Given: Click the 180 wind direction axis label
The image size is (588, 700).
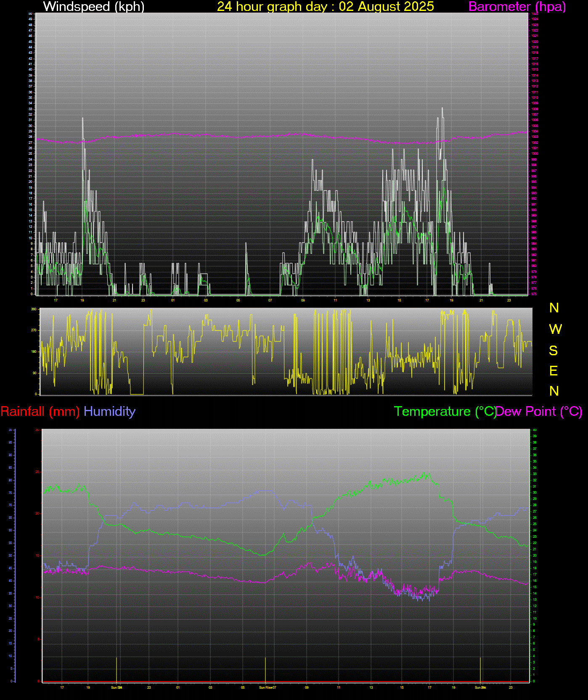Looking at the screenshot, I should tap(34, 352).
